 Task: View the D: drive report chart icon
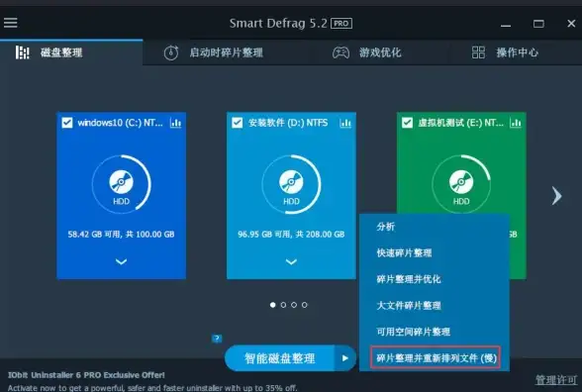tap(345, 123)
